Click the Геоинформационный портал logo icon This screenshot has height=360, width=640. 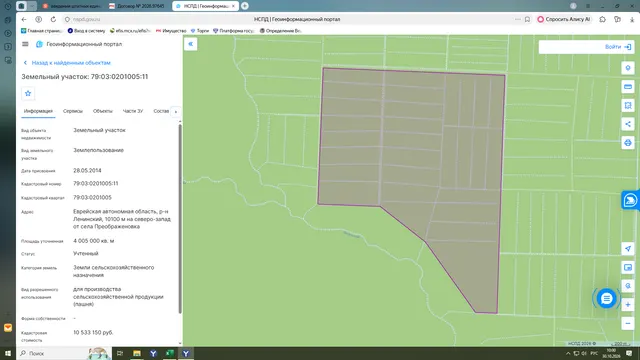(x=39, y=44)
